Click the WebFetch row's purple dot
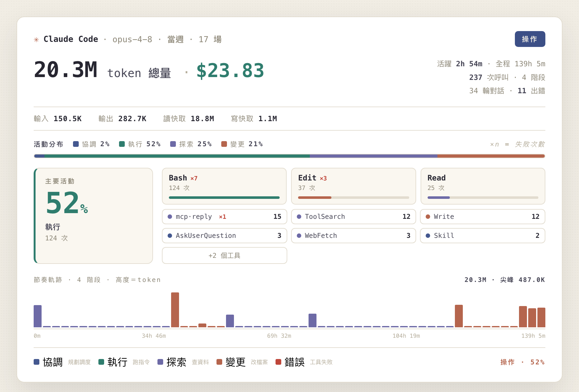579x392 pixels. tap(299, 236)
